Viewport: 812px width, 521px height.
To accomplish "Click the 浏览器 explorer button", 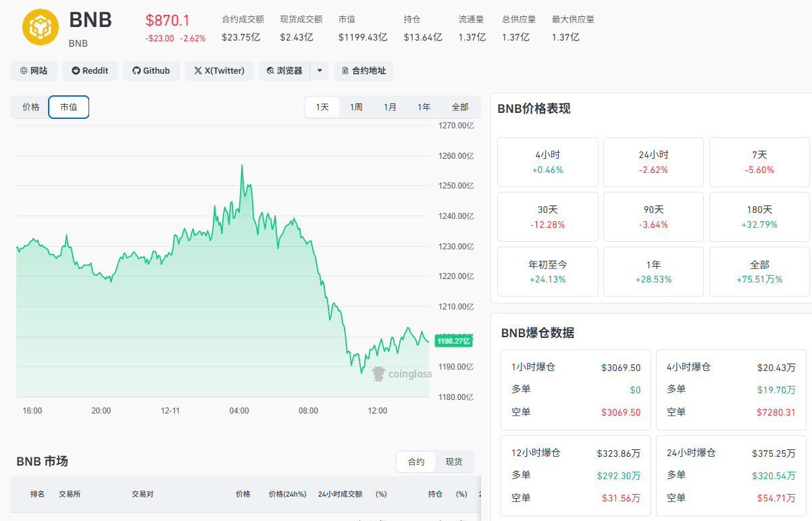I will (x=284, y=70).
